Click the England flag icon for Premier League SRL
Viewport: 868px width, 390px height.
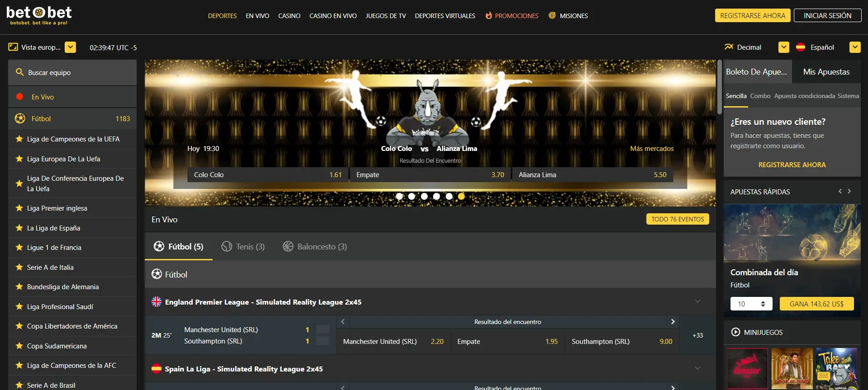point(157,302)
